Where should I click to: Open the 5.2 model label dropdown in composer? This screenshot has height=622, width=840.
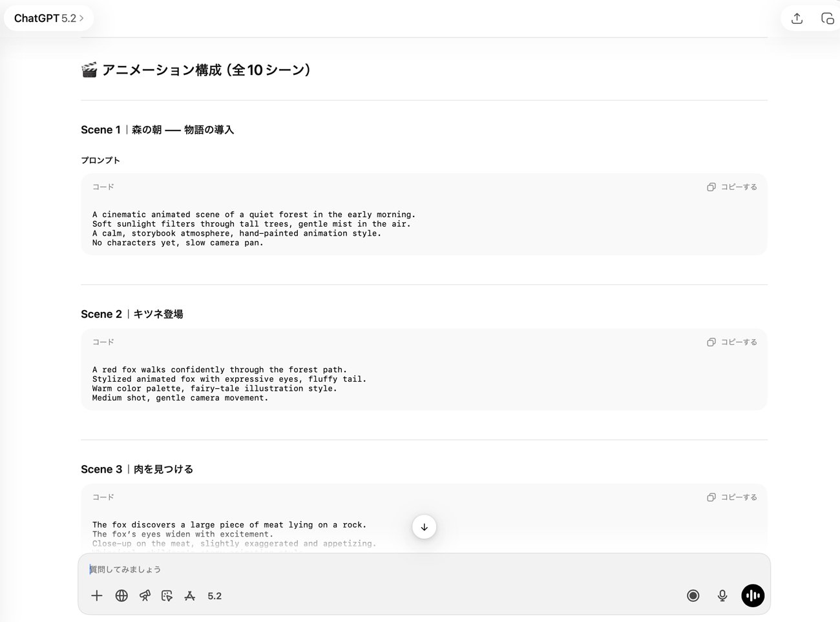tap(215, 596)
